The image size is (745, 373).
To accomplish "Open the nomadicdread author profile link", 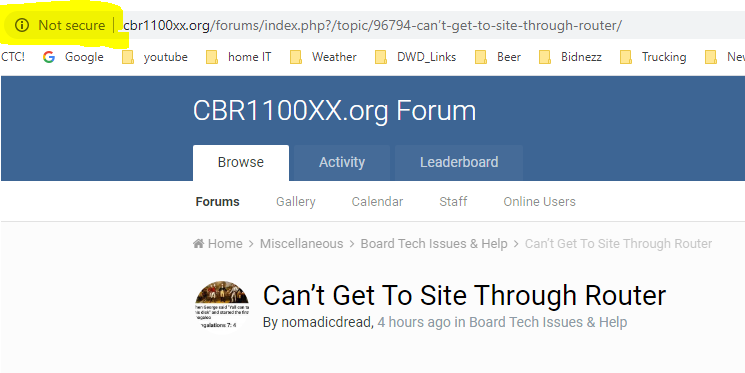I will coord(327,322).
